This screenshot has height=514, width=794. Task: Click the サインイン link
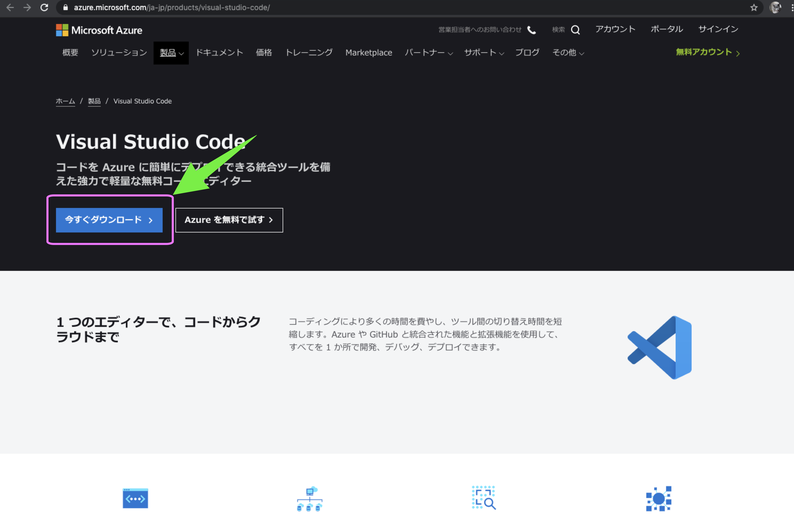tap(718, 30)
